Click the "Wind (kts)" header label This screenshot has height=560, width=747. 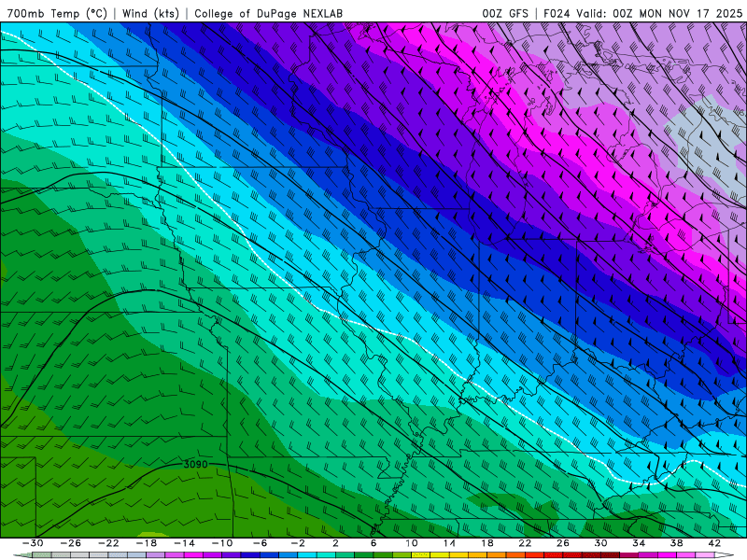pos(150,14)
